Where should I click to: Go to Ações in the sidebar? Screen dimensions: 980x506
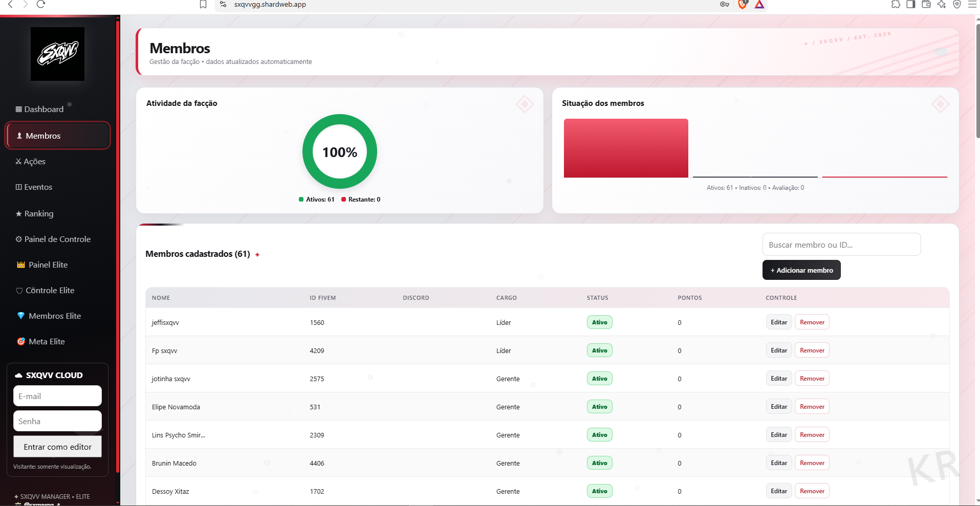point(31,161)
